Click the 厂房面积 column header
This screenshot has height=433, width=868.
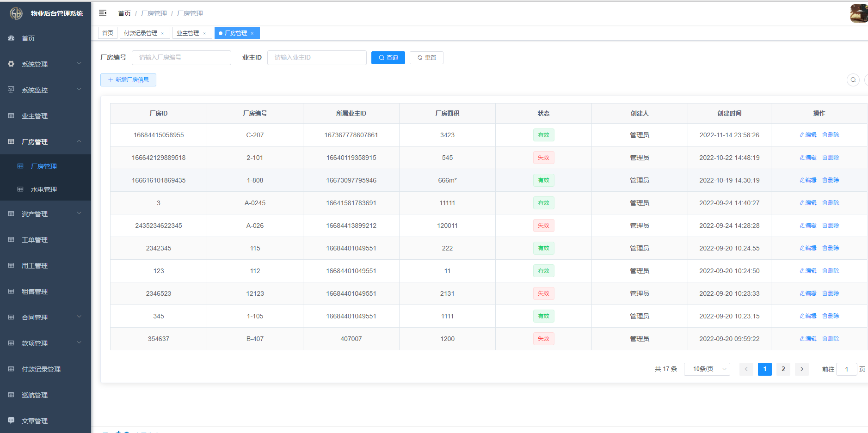447,113
